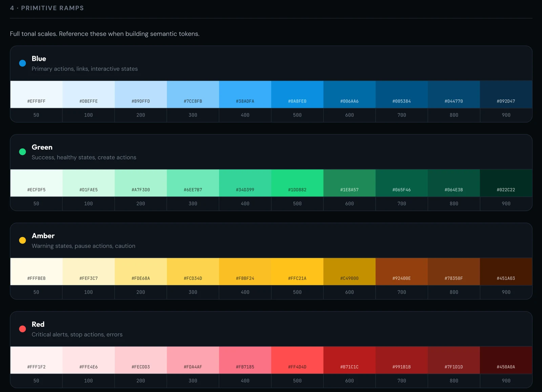This screenshot has width=542, height=392.
Task: Pick the #0A8FE0 blue 500 swatch
Action: [x=297, y=95]
